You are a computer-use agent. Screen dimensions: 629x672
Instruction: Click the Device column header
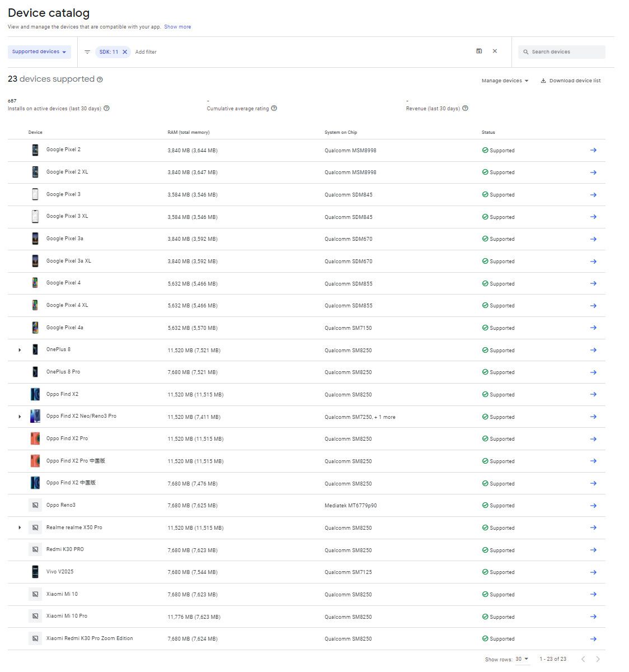35,132
